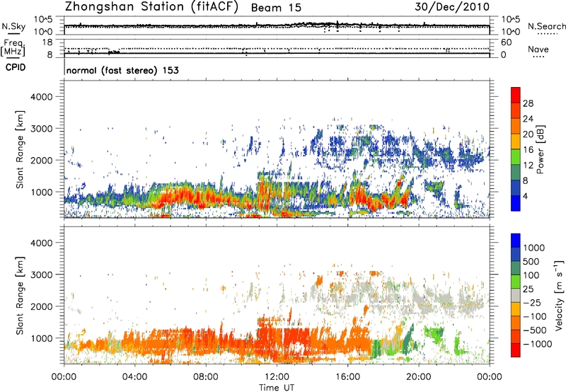
Task: Click '3000' on velocity panel range axis
Action: (x=41, y=275)
